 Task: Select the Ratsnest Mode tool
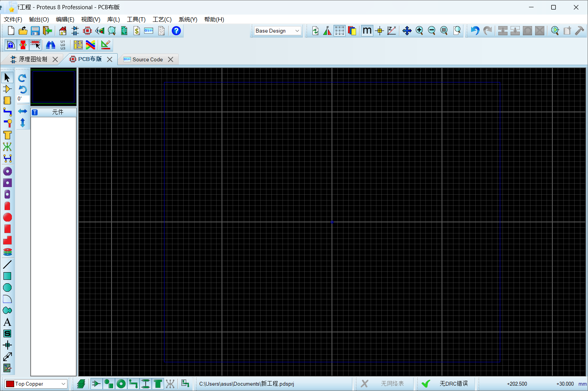click(7, 146)
